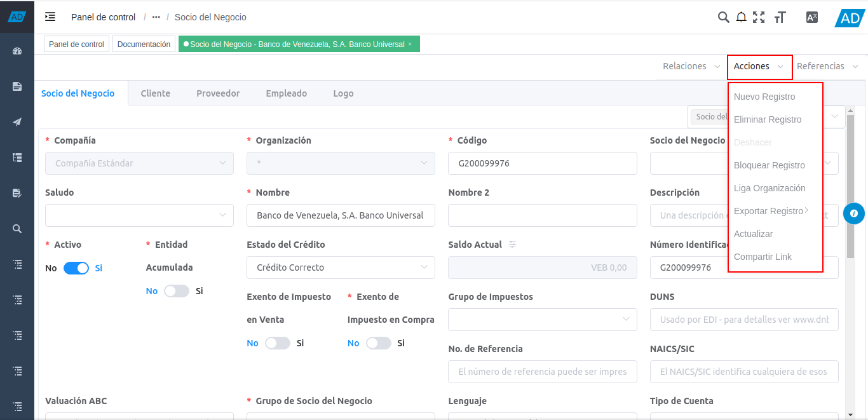This screenshot has width=868, height=420.
Task: Click the Documentación button
Action: click(144, 44)
